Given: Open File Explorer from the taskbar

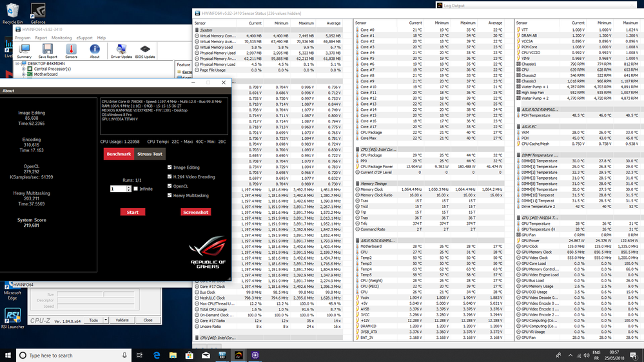Looking at the screenshot, I should (x=173, y=356).
